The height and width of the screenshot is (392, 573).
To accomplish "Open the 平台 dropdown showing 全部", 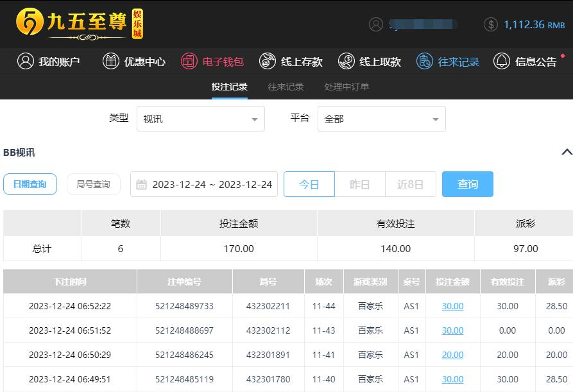I will pyautogui.click(x=381, y=119).
